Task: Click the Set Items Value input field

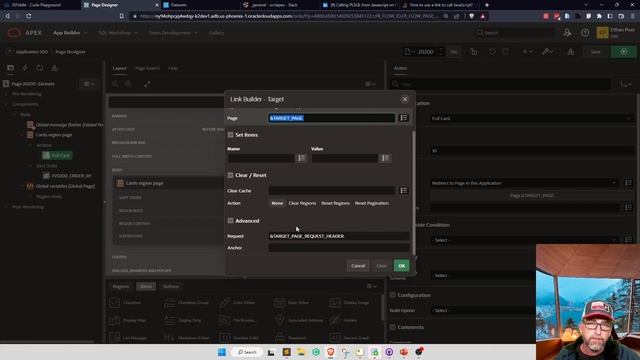Action: click(345, 158)
